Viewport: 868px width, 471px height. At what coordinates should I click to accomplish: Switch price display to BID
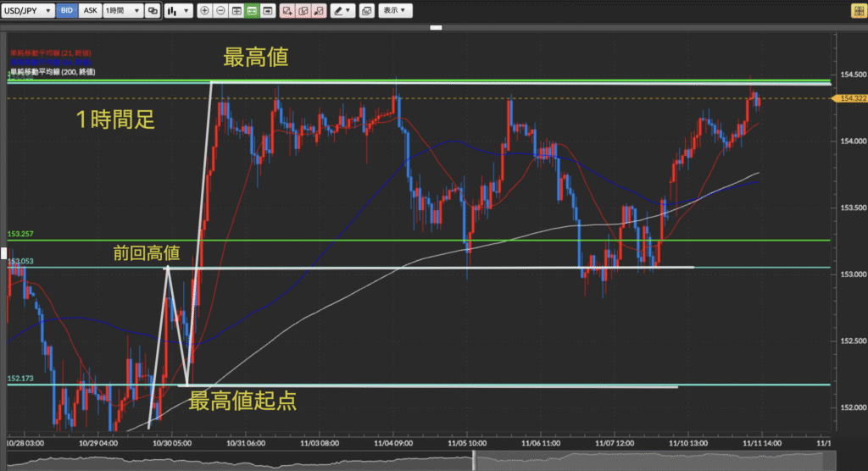click(x=69, y=11)
